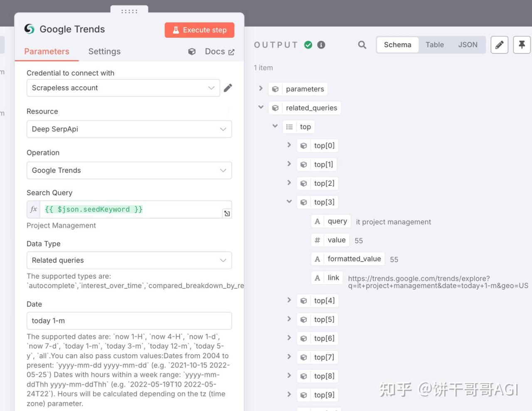The image size is (532, 411).
Task: Click the link field pill
Action: point(327,278)
